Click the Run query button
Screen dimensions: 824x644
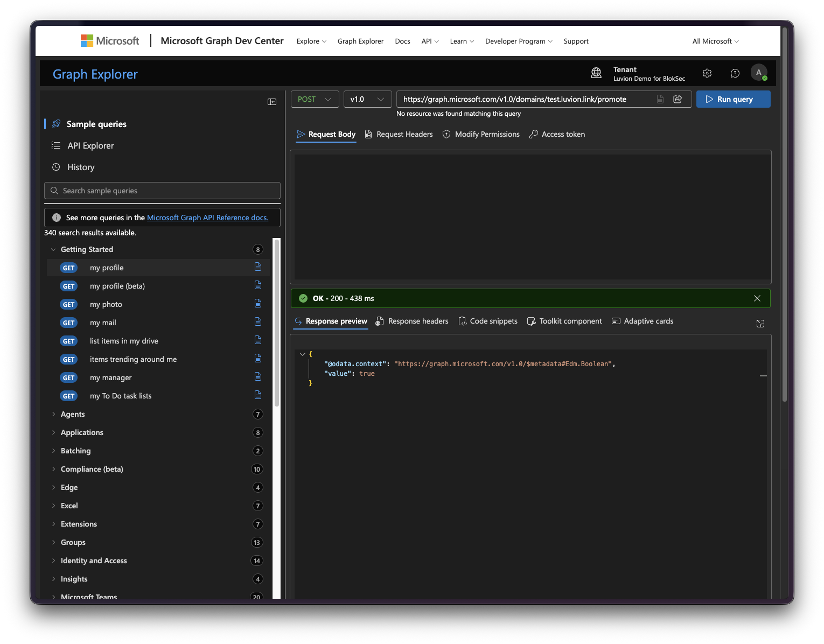[x=734, y=99]
